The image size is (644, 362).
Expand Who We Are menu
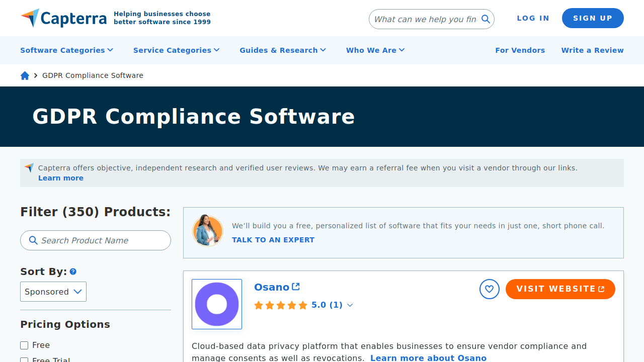pyautogui.click(x=375, y=50)
